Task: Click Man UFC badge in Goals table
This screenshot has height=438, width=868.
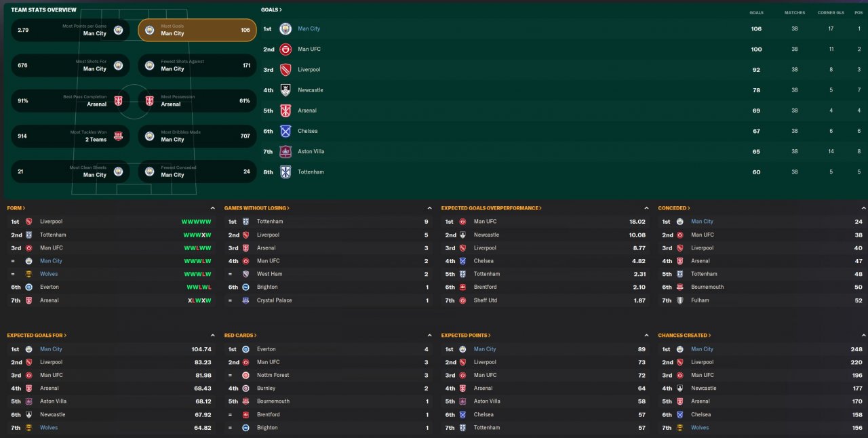Action: pos(285,49)
